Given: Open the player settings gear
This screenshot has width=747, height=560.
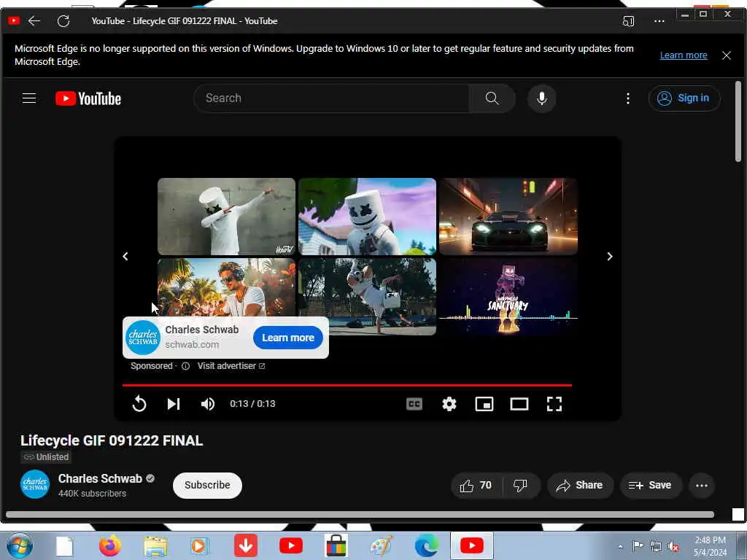Looking at the screenshot, I should coord(449,404).
